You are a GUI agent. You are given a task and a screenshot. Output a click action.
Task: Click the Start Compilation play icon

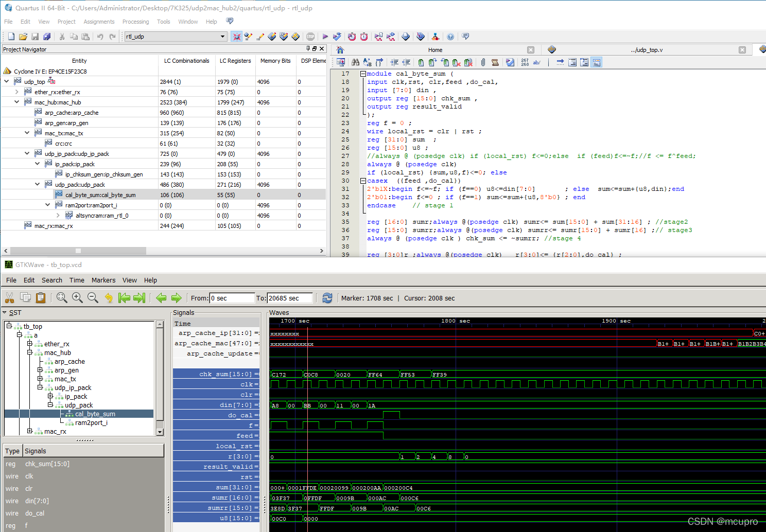click(325, 37)
